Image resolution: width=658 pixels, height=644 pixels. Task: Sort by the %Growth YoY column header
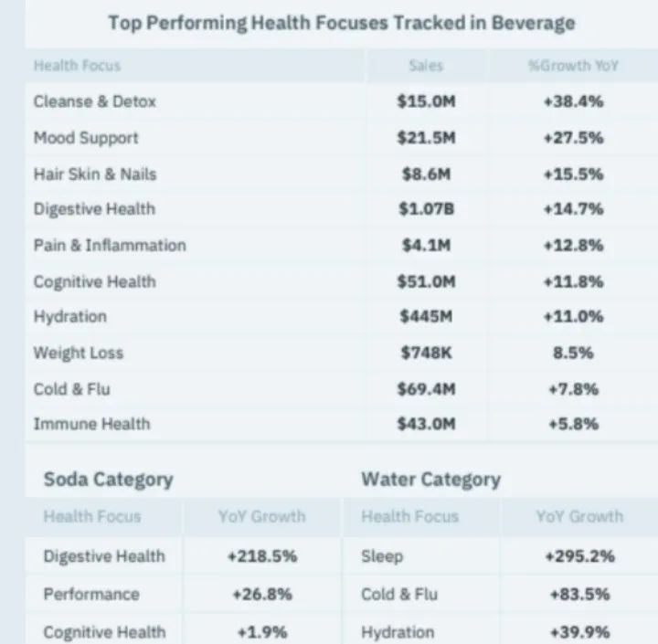point(573,66)
